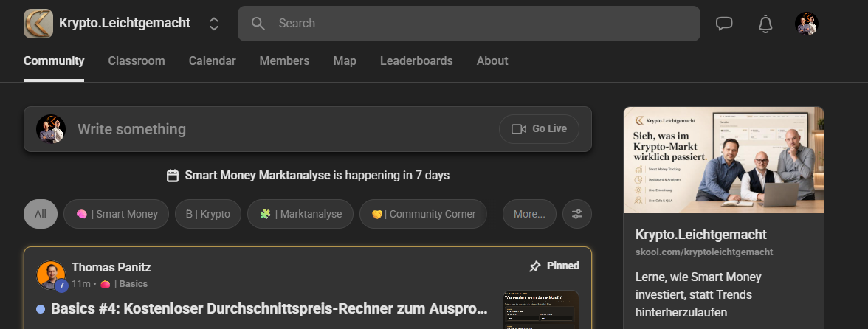Click the Krypto.Leichtgemacht group logo icon
868x329 pixels.
[38, 24]
